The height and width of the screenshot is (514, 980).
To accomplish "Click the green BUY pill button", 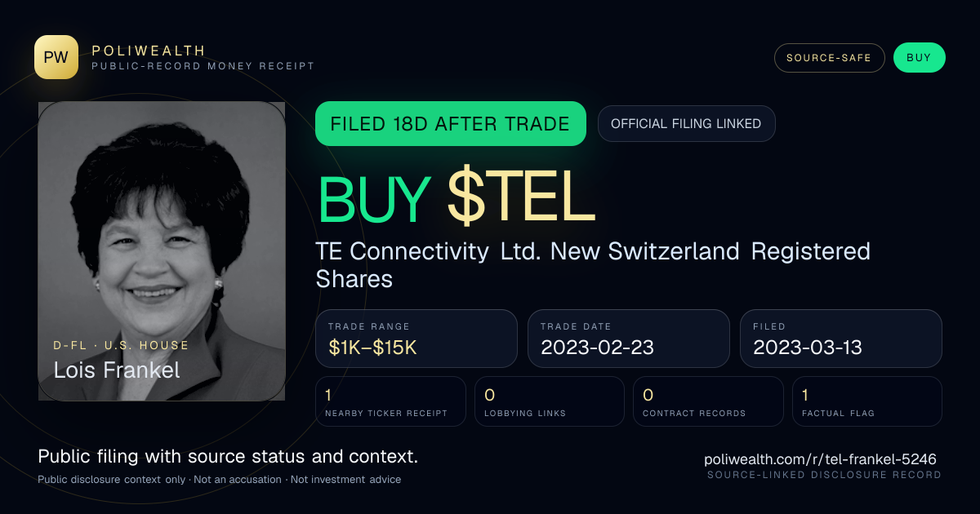I will pyautogui.click(x=919, y=58).
